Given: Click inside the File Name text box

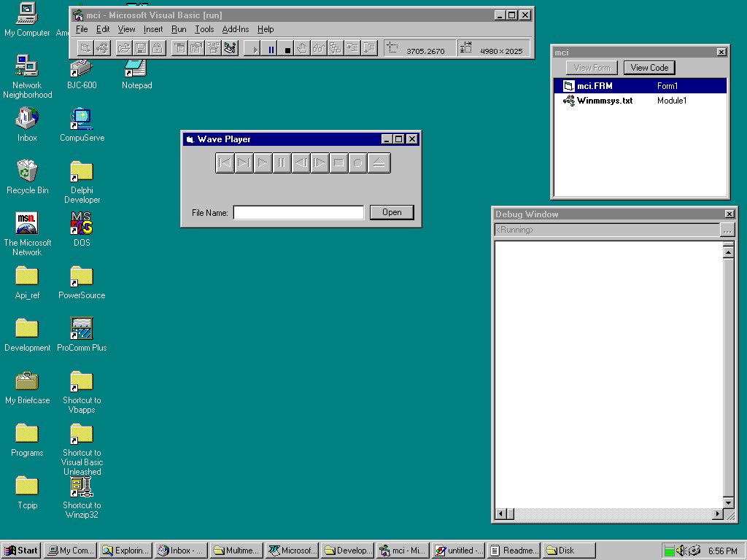Looking at the screenshot, I should click(x=298, y=213).
